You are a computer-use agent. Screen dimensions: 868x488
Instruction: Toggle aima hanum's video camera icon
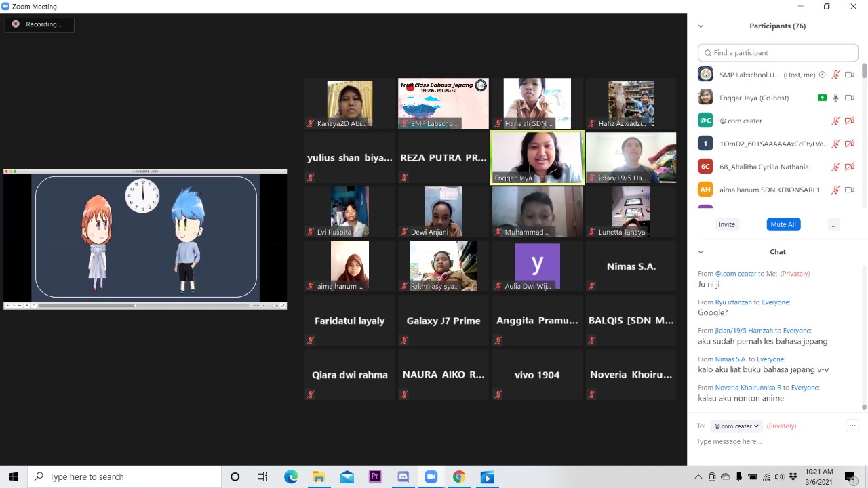[850, 190]
